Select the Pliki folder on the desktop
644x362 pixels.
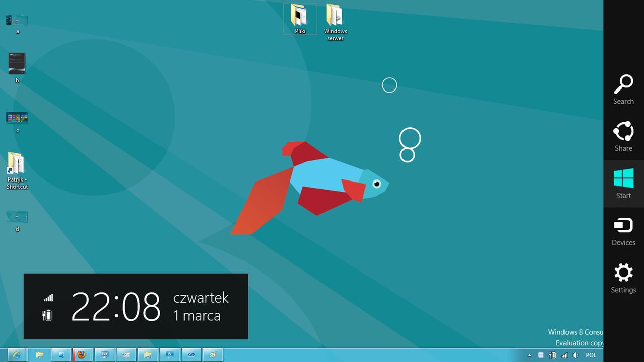[x=300, y=19]
